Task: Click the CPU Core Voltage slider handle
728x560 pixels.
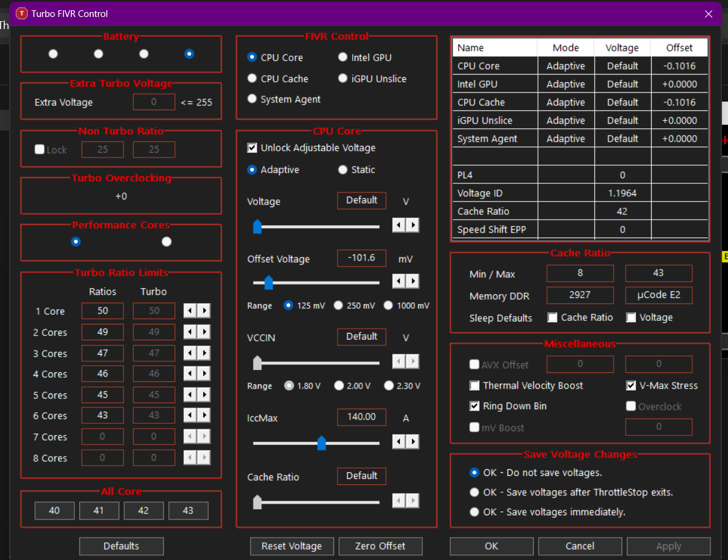Action: [257, 227]
